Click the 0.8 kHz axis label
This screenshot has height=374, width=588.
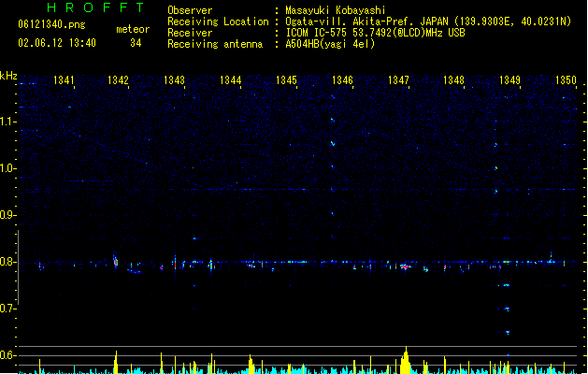[7, 262]
